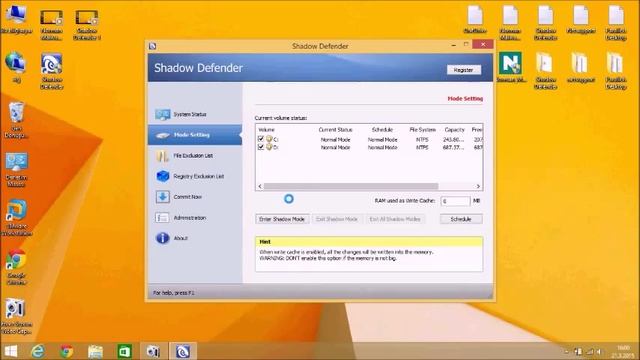
Task: Launch Google Chrome from the taskbar
Action: (x=67, y=351)
